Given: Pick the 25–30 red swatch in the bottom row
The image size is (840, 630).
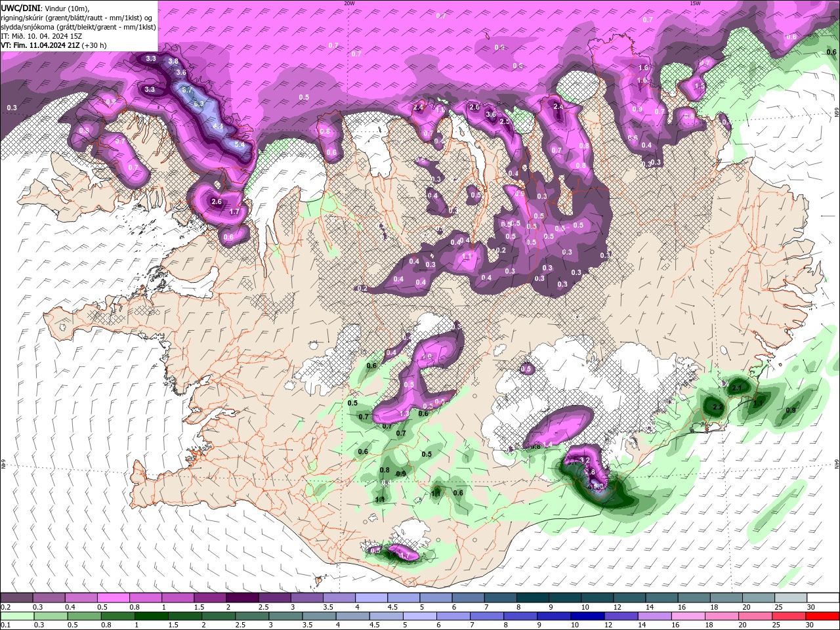Looking at the screenshot, I should [x=788, y=616].
